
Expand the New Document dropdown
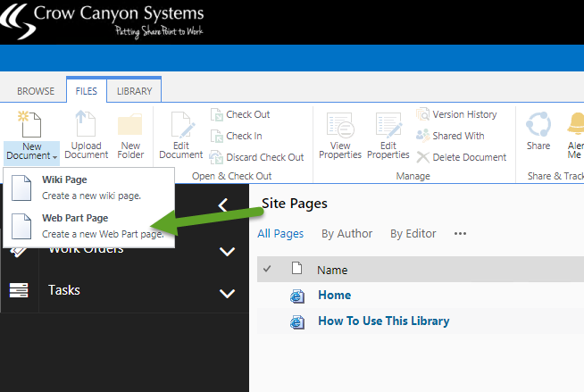click(32, 151)
